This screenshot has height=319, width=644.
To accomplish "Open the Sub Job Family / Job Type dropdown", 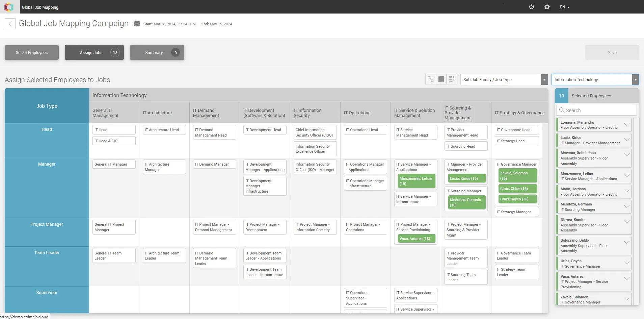I will point(544,79).
